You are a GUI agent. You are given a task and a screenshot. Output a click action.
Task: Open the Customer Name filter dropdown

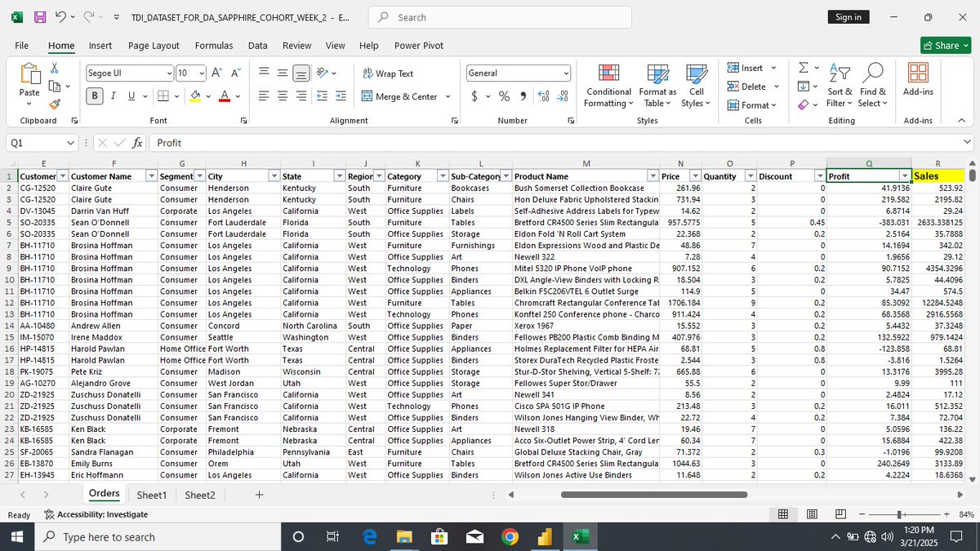pyautogui.click(x=150, y=176)
